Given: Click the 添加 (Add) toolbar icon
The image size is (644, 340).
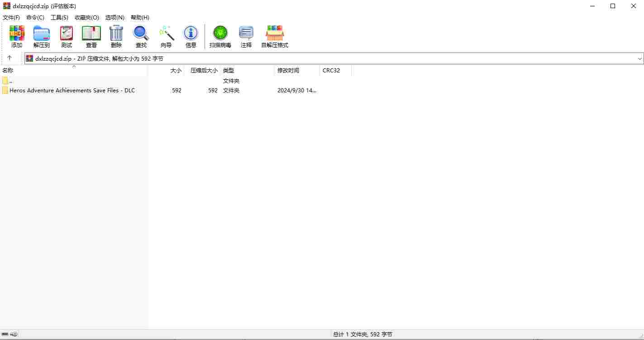Looking at the screenshot, I should [17, 33].
